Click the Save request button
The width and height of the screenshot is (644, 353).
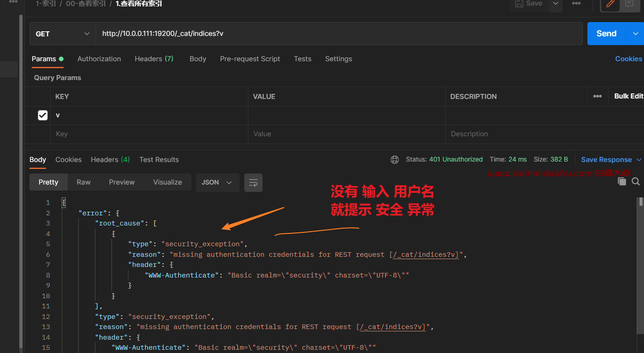(529, 4)
